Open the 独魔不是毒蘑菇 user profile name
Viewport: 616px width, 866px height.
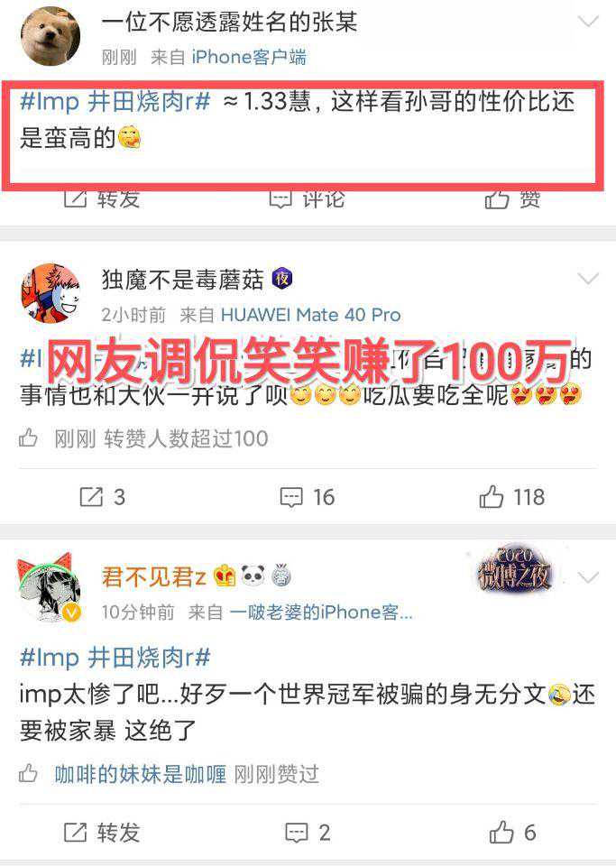(x=183, y=280)
